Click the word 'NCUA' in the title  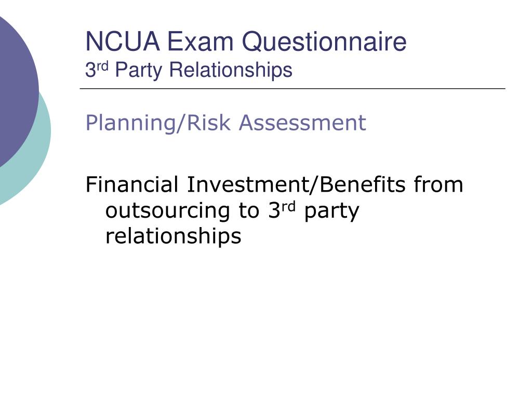point(123,42)
